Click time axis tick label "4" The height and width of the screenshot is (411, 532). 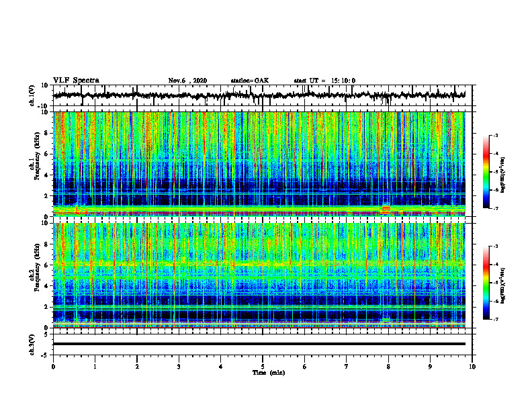pyautogui.click(x=220, y=367)
